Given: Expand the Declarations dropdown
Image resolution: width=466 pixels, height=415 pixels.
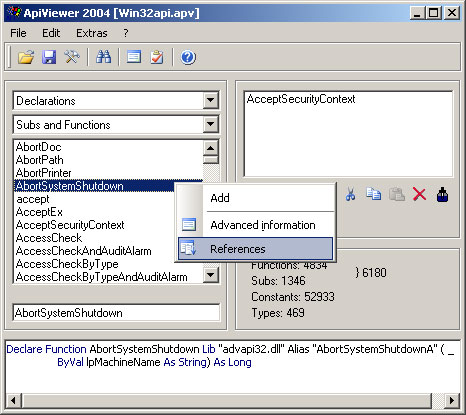Looking at the screenshot, I should coord(210,100).
